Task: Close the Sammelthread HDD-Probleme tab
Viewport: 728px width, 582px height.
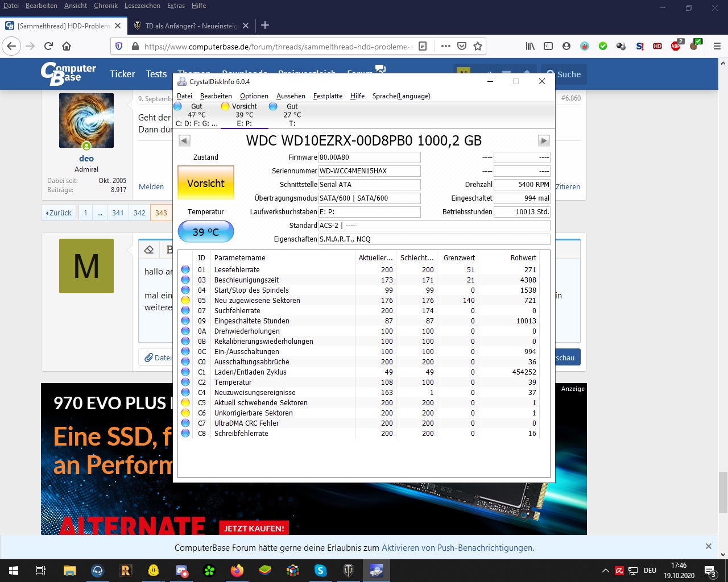Action: pyautogui.click(x=118, y=26)
